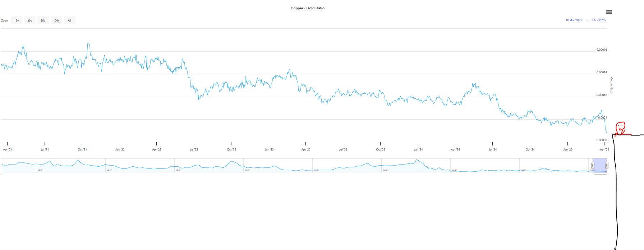Image resolution: width=644 pixels, height=250 pixels.
Task: Click the Jul '24 x-axis label
Action: click(492, 149)
